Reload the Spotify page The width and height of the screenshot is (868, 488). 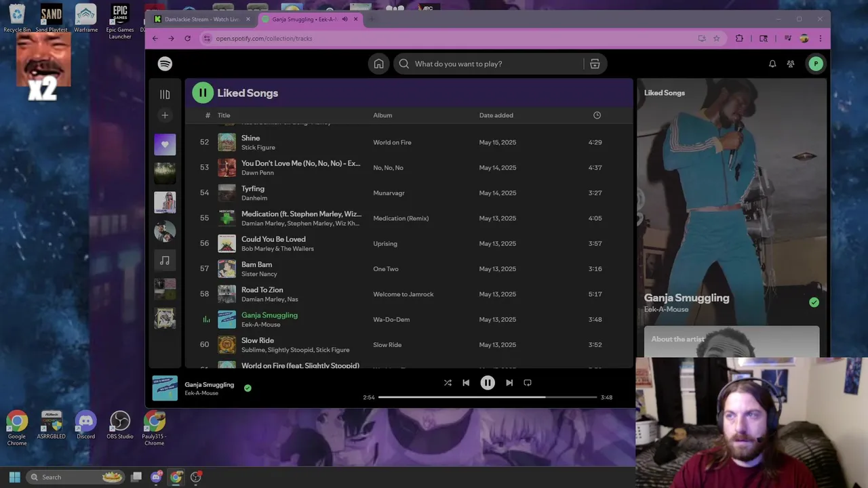point(188,39)
